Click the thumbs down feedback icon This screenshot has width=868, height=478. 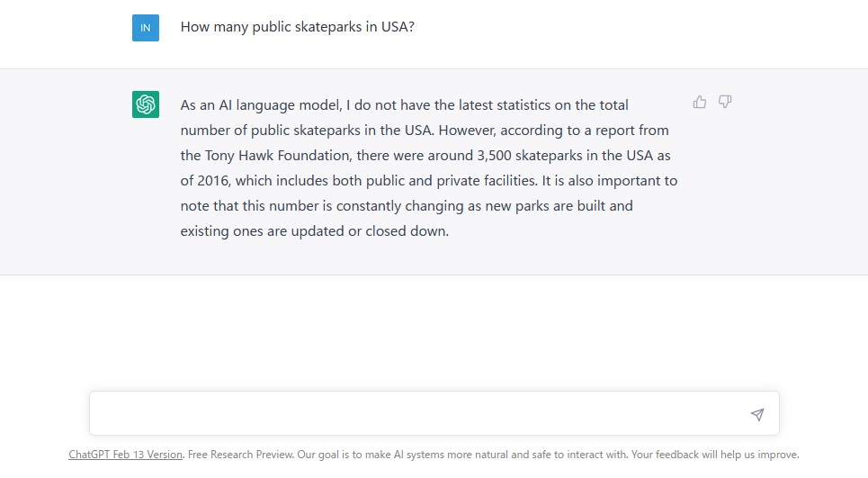[x=725, y=102]
